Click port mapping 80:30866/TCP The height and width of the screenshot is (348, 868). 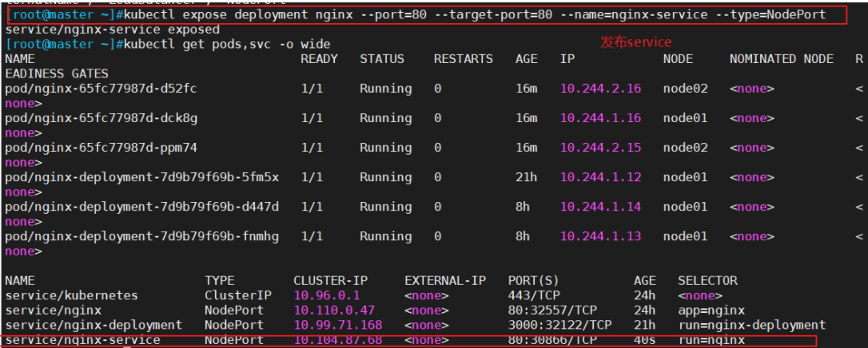552,340
